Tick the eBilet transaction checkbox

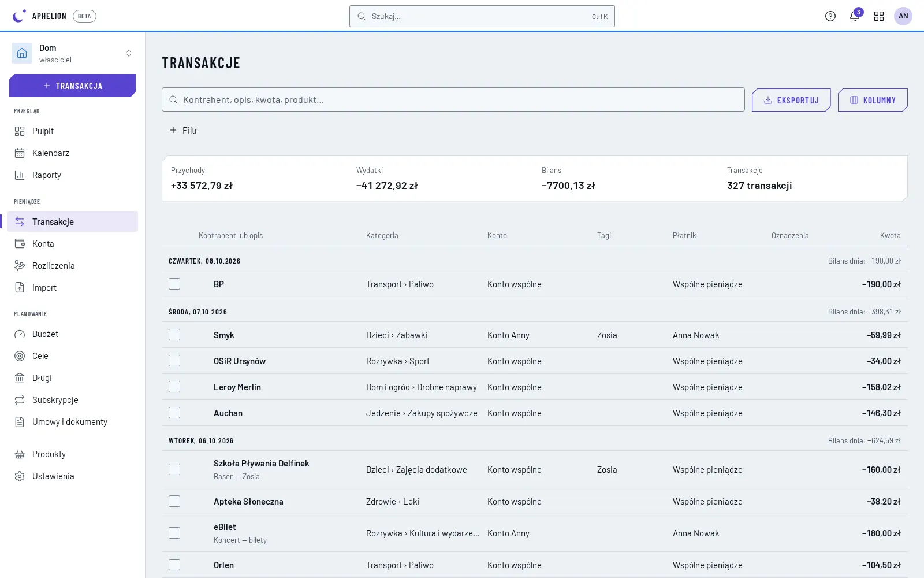(x=174, y=533)
